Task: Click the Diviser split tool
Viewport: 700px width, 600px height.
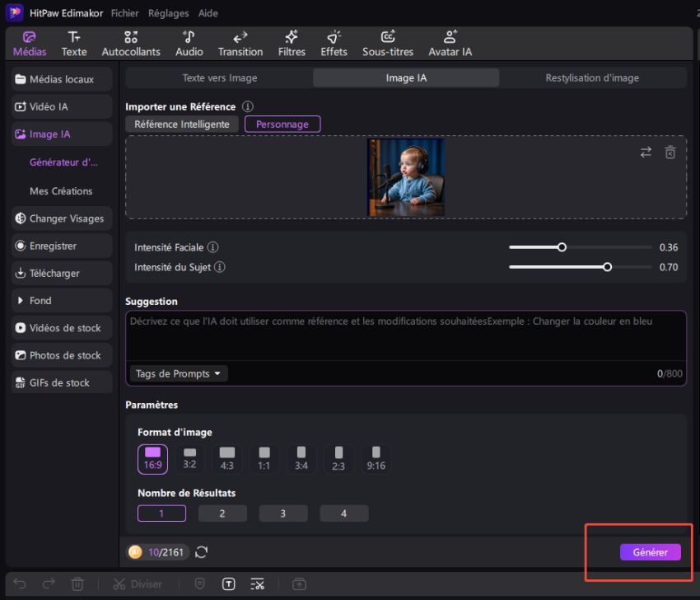Action: (137, 584)
